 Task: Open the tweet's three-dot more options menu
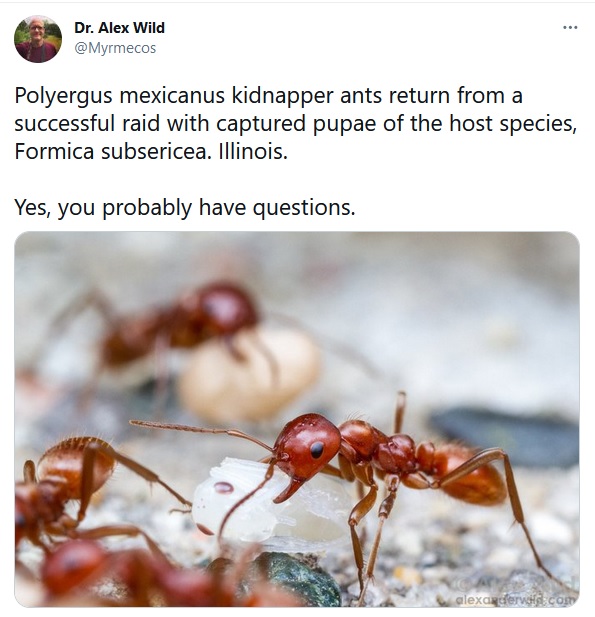[570, 28]
